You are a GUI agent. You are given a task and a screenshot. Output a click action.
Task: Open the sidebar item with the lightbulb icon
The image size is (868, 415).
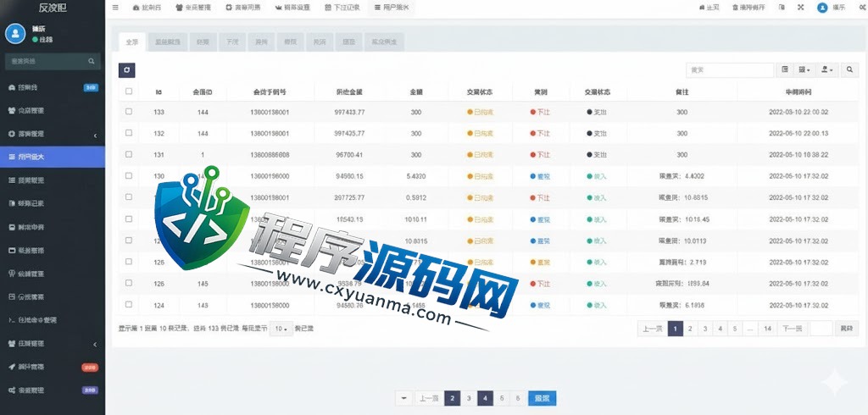(x=53, y=274)
